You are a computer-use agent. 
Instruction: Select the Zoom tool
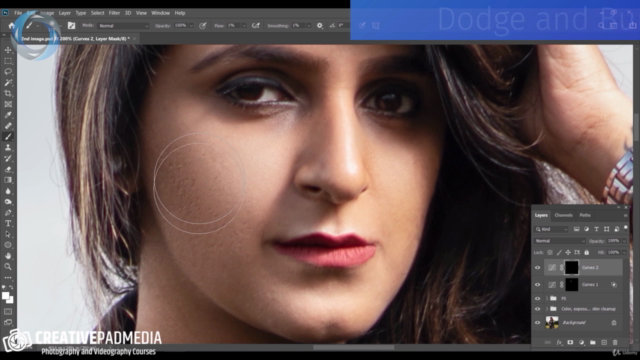click(x=8, y=267)
